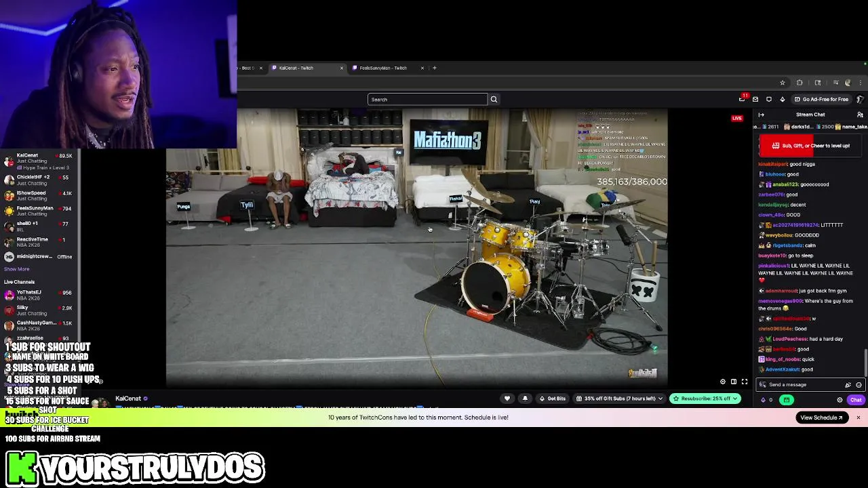The height and width of the screenshot is (488, 868).
Task: Open a new browser tab
Action: click(435, 68)
